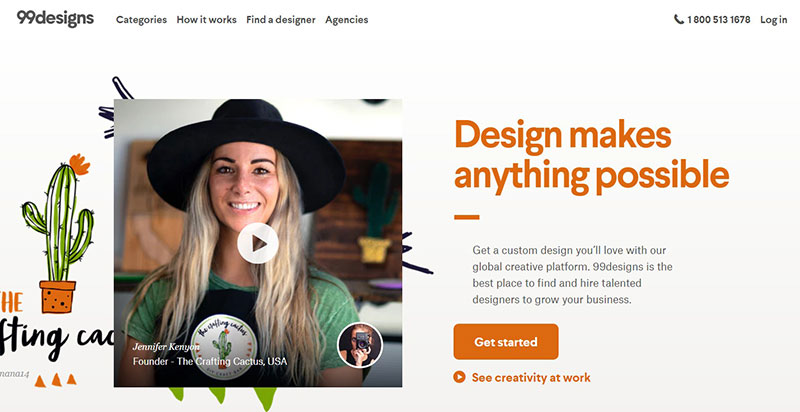Viewport: 800px width, 412px height.
Task: Select the Agencies nav item
Action: [x=346, y=20]
